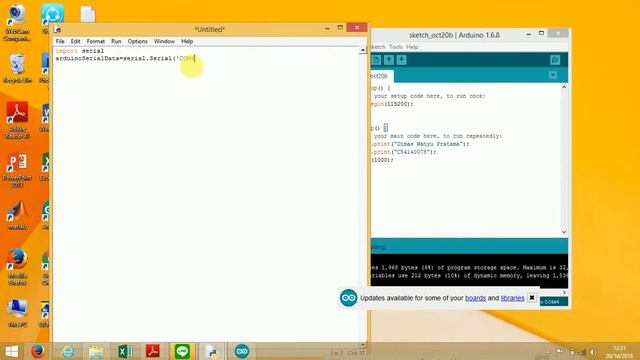Place cursor in arduinoSerialData=serial.Serial line

125,58
